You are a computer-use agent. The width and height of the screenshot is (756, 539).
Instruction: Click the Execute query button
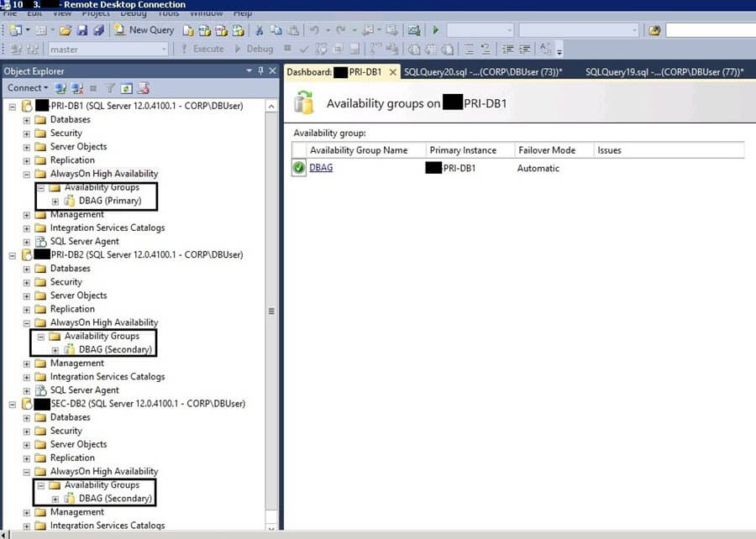click(x=202, y=49)
